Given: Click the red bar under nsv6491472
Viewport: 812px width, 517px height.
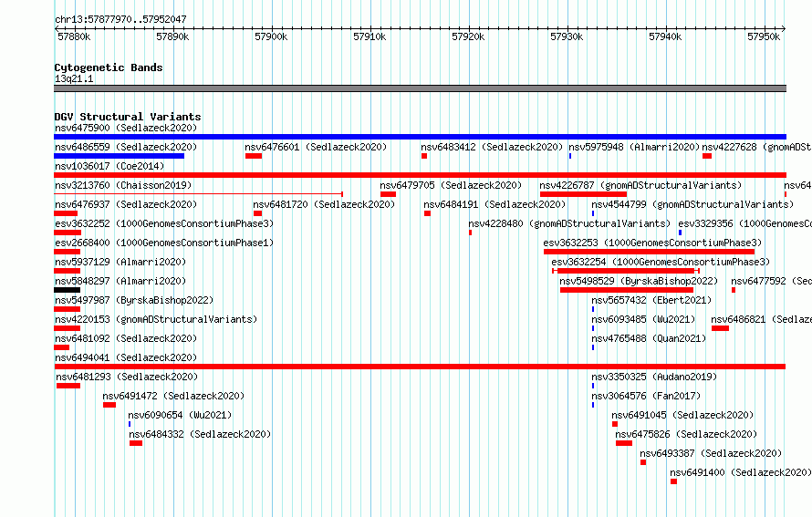Looking at the screenshot, I should pos(109,405).
